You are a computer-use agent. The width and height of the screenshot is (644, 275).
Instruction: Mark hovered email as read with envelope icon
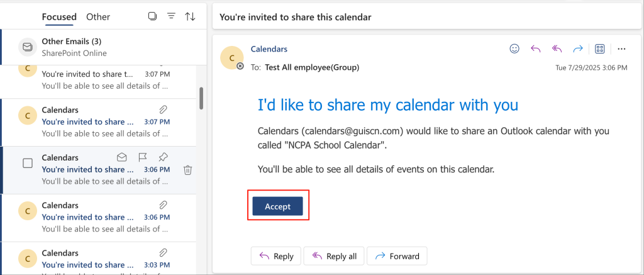[123, 157]
